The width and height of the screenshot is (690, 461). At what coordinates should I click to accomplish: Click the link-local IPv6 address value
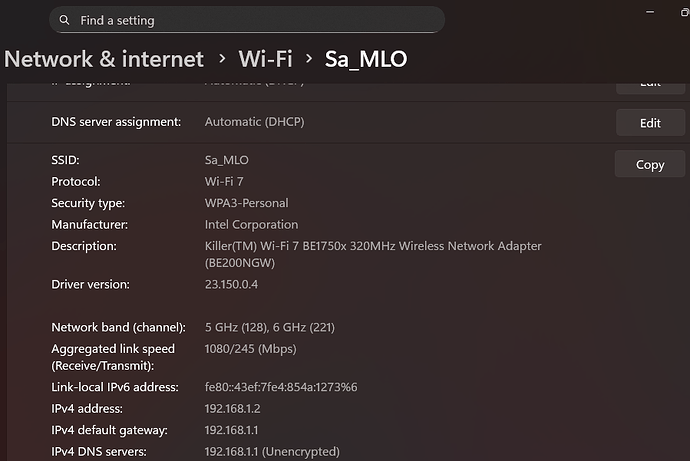coord(281,387)
